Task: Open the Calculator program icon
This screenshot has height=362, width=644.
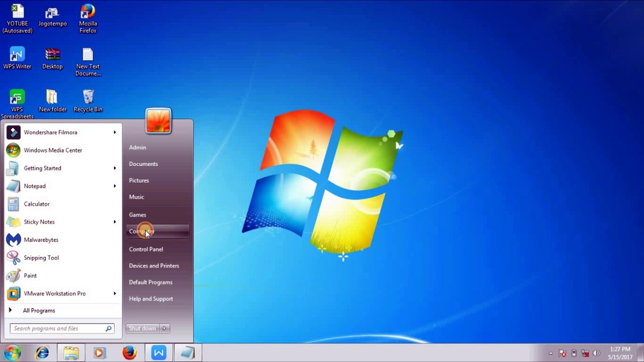Action: [x=13, y=204]
